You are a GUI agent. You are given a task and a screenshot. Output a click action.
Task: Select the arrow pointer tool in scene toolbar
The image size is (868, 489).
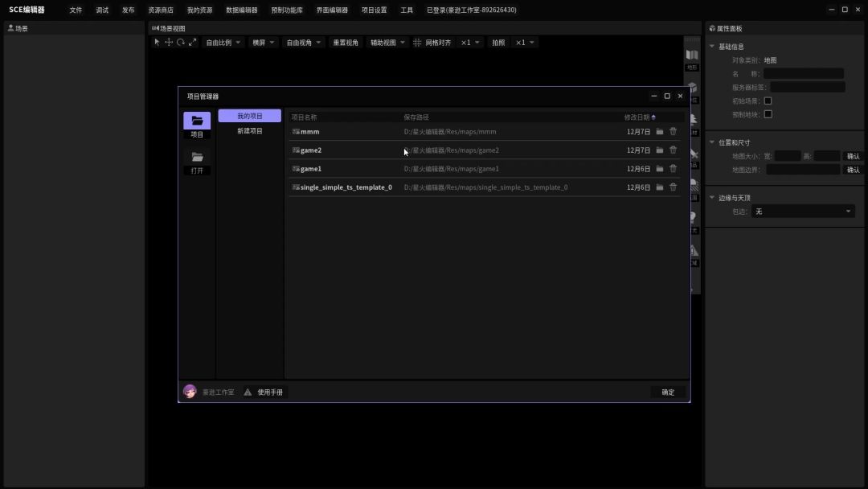click(x=157, y=43)
